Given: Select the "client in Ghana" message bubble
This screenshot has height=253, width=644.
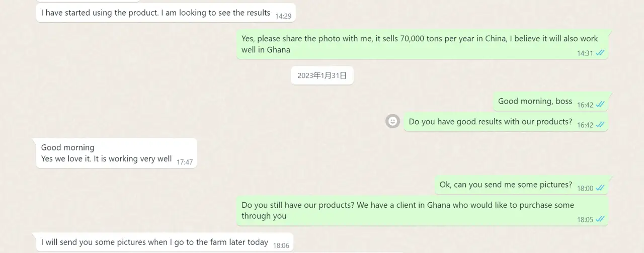Looking at the screenshot, I should pos(408,210).
